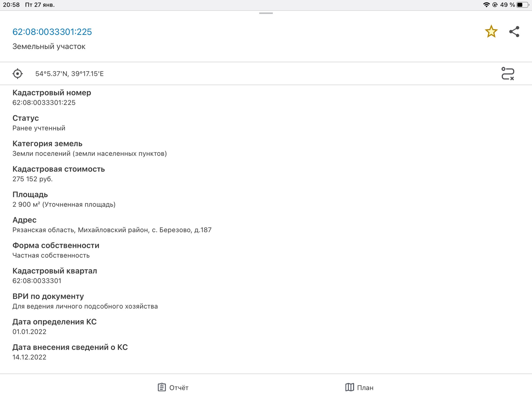Image resolution: width=532 pixels, height=399 pixels.
Task: Tap the Отчёт clipboard icon
Action: tap(162, 387)
